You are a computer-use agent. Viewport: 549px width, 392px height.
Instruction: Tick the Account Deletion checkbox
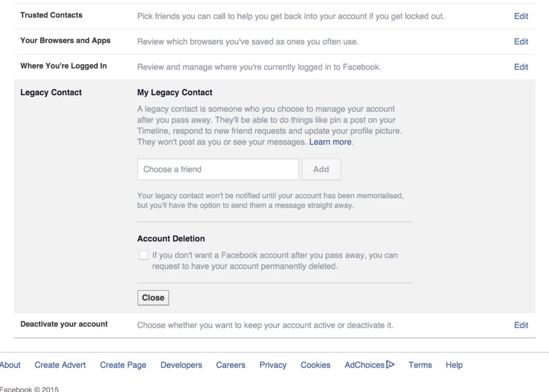pyautogui.click(x=143, y=255)
